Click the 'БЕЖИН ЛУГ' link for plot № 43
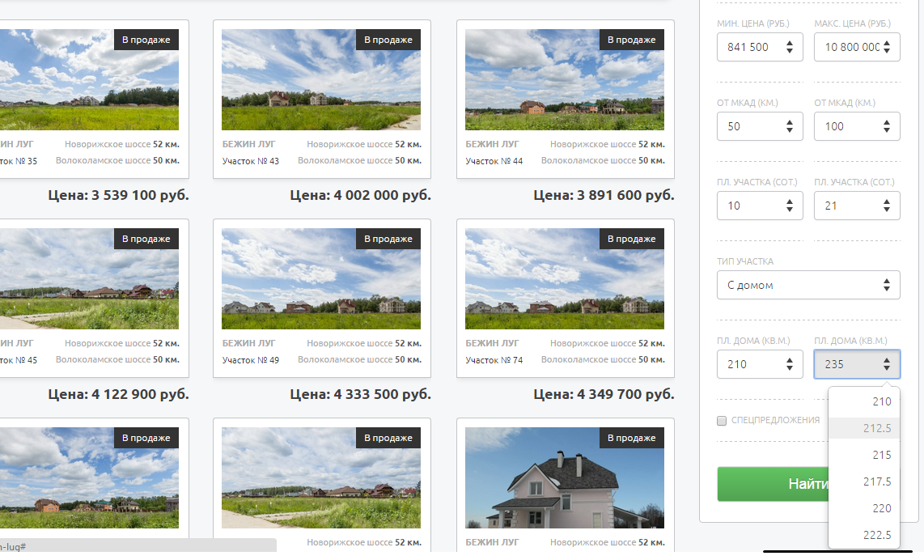The width and height of the screenshot is (924, 560). (x=248, y=144)
